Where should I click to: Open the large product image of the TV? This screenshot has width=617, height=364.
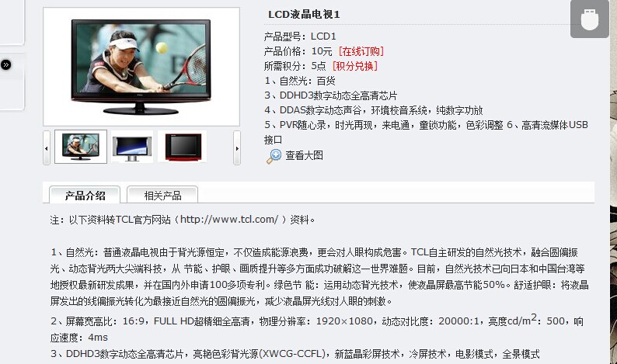(x=141, y=67)
